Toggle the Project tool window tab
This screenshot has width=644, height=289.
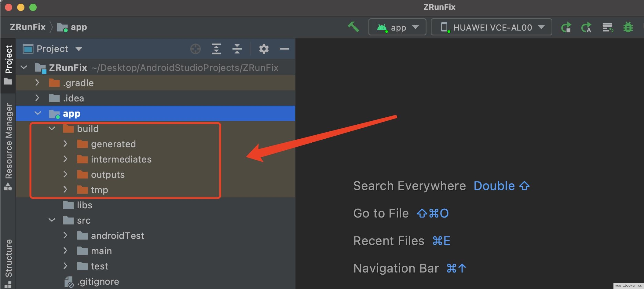point(8,65)
